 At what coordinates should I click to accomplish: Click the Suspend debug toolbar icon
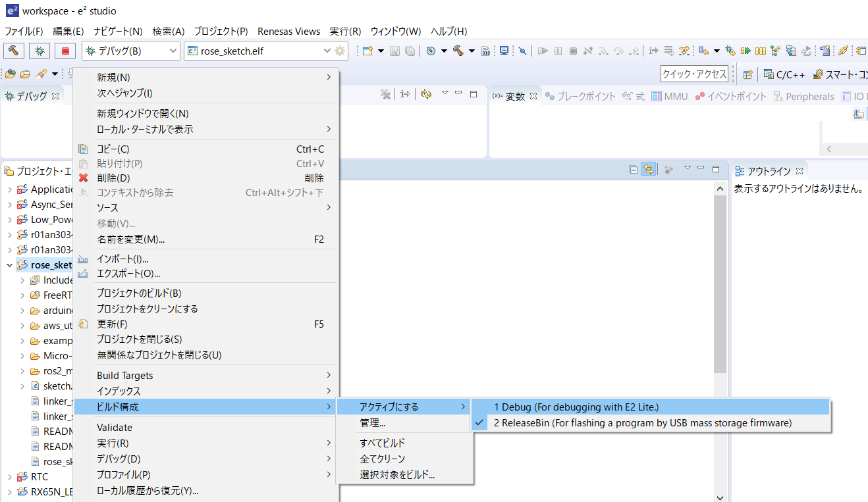[x=558, y=51]
